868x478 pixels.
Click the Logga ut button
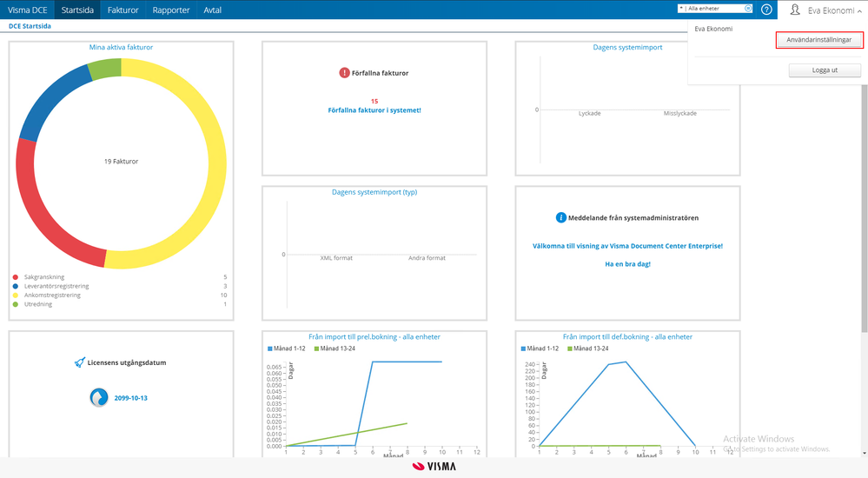point(825,70)
